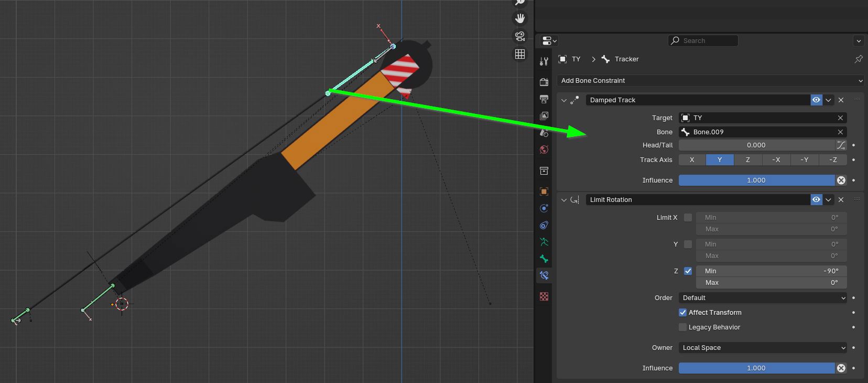The height and width of the screenshot is (383, 868).
Task: Click the Head/Tail value slider
Action: (756, 145)
